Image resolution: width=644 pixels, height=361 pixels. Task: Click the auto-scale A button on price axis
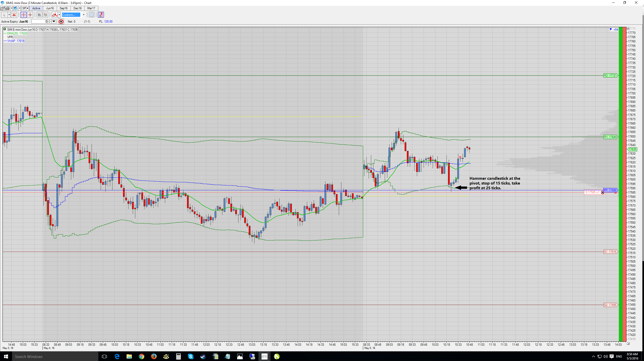coord(628,29)
